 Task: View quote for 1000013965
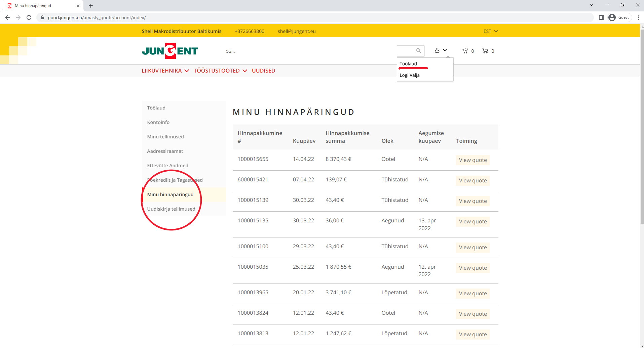tap(472, 294)
